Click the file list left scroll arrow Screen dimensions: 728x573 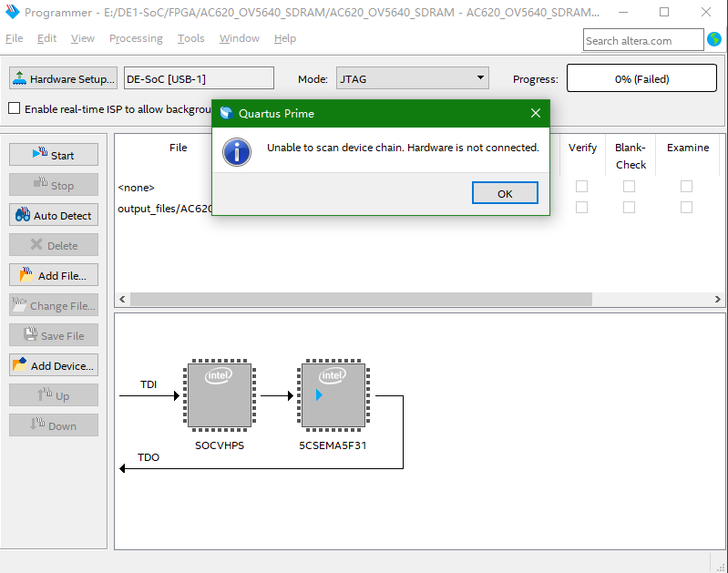click(x=122, y=299)
